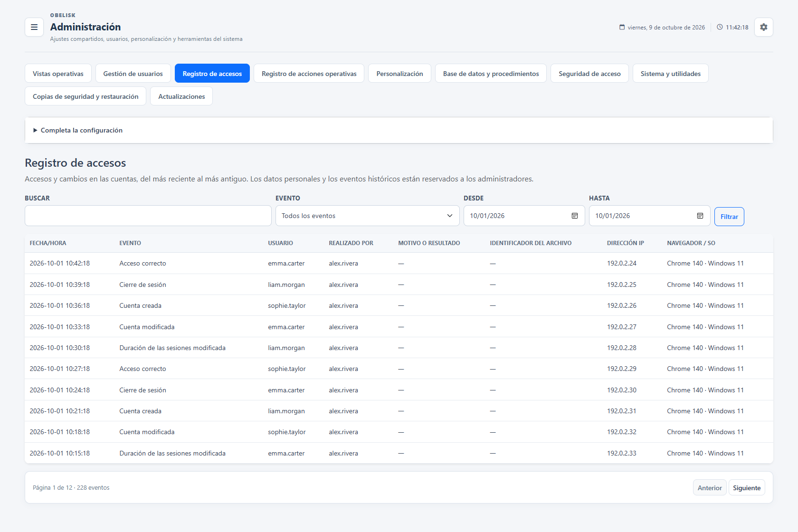Open calendar picker in the Hasta field
The width and height of the screenshot is (798, 532).
pos(700,216)
